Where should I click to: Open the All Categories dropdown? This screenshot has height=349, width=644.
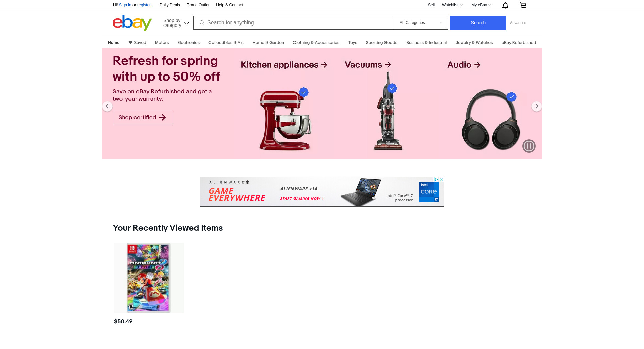pos(421,23)
